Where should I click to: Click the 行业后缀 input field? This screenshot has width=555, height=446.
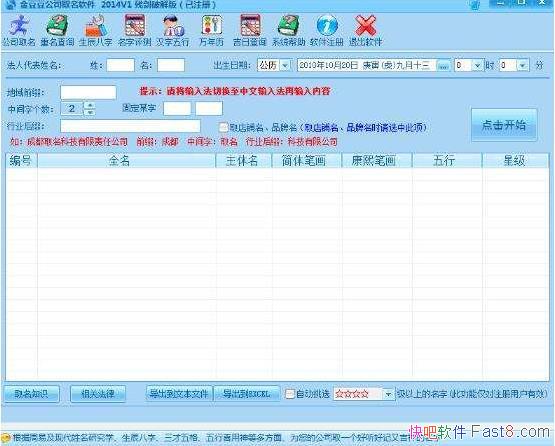click(130, 126)
